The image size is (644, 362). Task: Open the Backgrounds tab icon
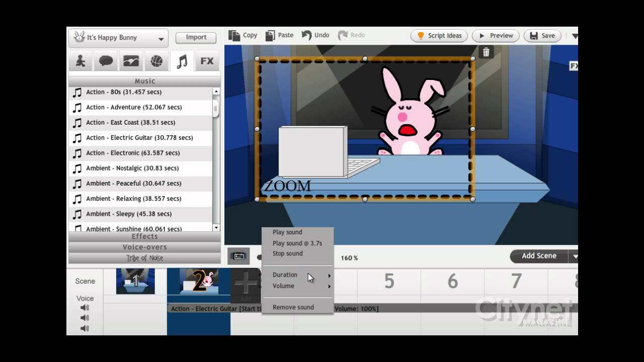click(x=131, y=61)
